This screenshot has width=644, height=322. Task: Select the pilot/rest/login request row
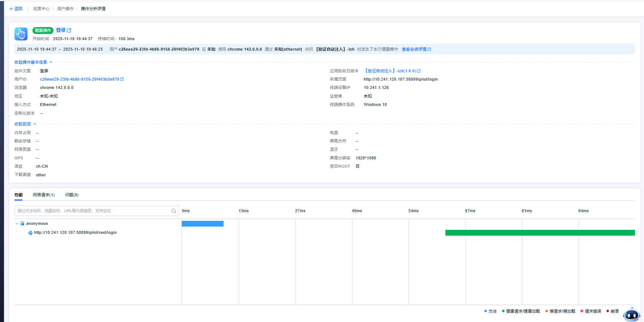pos(75,233)
